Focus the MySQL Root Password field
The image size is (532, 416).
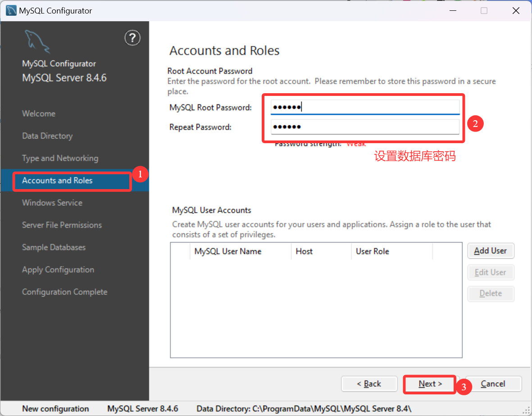365,107
